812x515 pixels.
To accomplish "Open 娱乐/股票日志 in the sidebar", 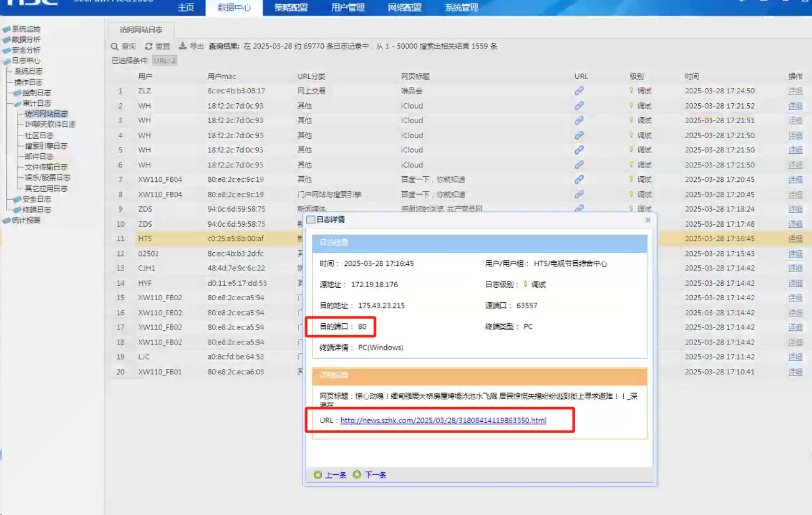I will click(x=47, y=178).
